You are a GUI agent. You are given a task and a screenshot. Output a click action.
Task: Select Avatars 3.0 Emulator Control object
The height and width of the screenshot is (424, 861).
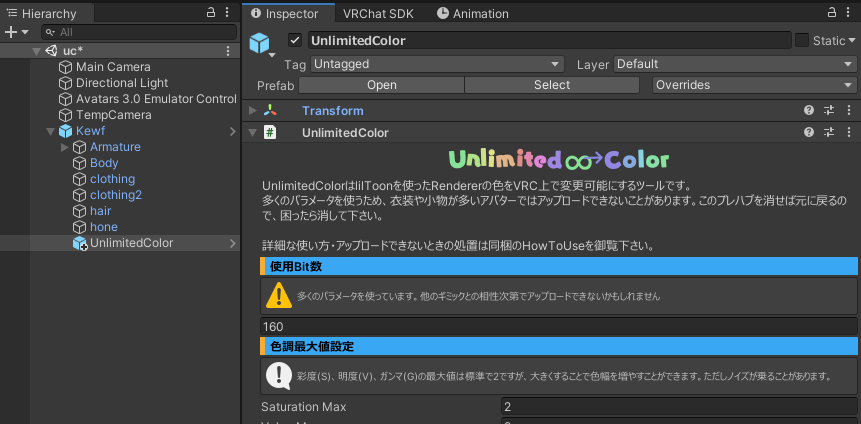pyautogui.click(x=156, y=99)
